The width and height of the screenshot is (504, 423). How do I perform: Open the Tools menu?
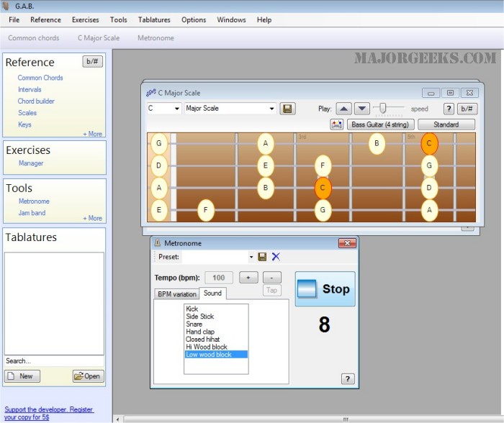pyautogui.click(x=119, y=20)
